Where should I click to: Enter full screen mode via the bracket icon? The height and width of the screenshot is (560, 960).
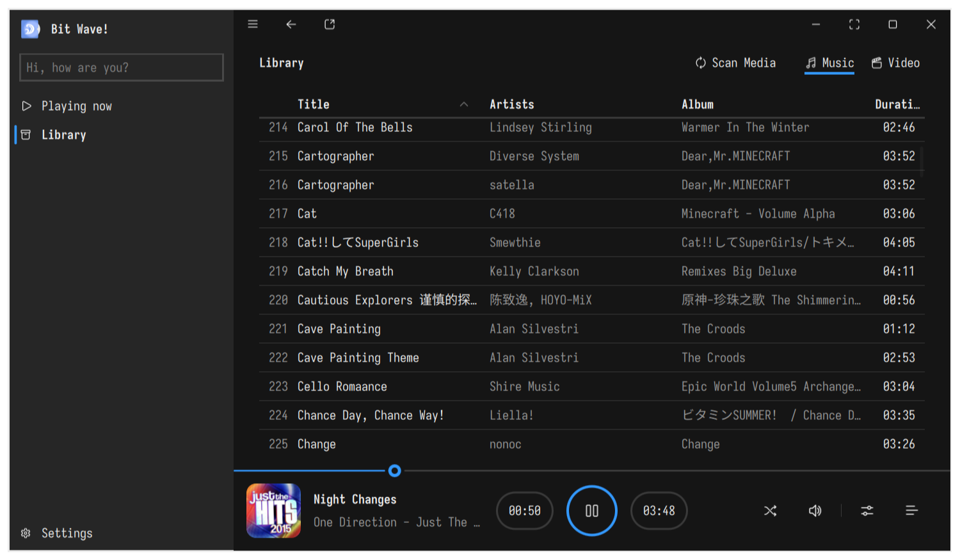pyautogui.click(x=854, y=24)
